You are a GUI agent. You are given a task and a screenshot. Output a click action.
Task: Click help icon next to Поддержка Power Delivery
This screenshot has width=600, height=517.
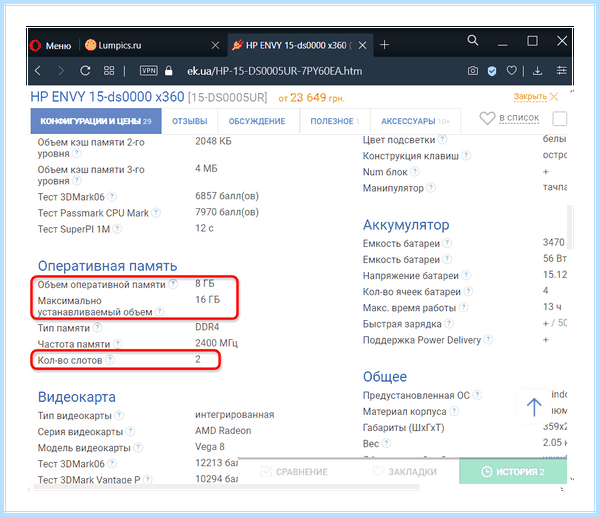pos(488,339)
